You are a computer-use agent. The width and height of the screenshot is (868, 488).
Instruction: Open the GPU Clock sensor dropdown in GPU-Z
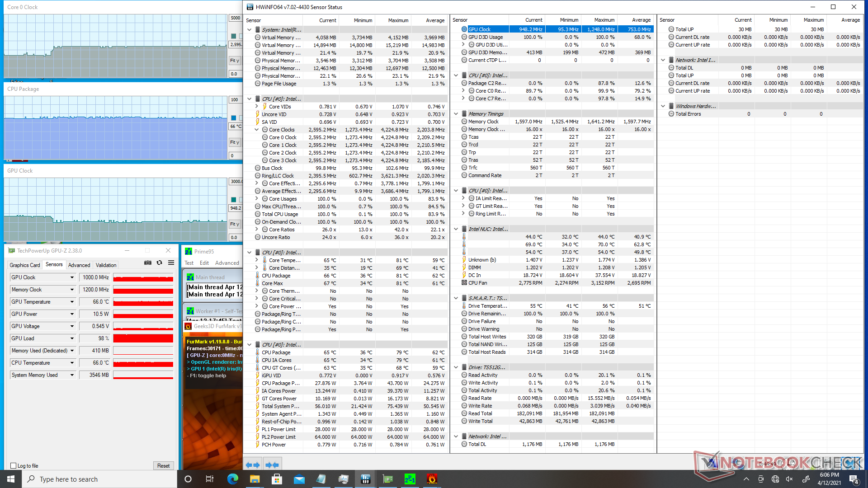(x=72, y=277)
